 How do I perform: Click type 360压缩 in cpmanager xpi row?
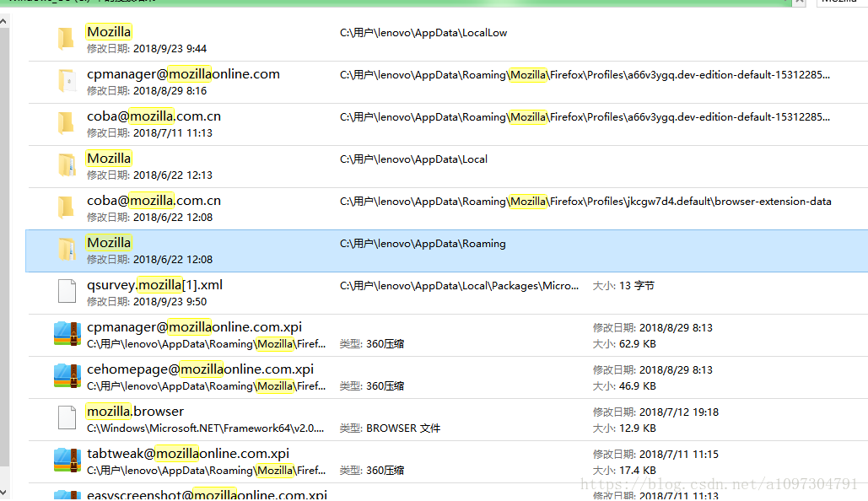click(385, 344)
